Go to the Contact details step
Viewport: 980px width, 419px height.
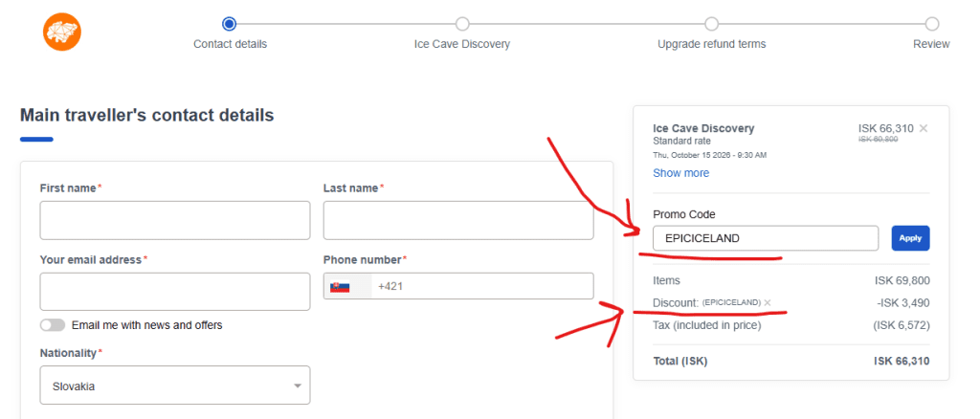[230, 44]
